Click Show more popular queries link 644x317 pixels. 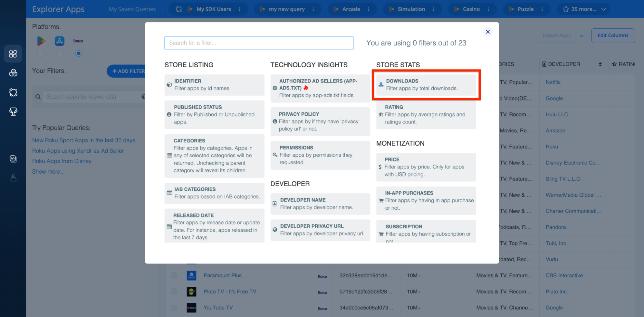click(x=48, y=172)
